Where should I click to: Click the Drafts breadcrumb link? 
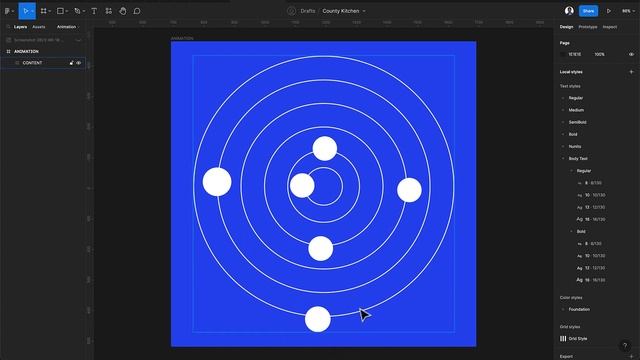pos(308,11)
